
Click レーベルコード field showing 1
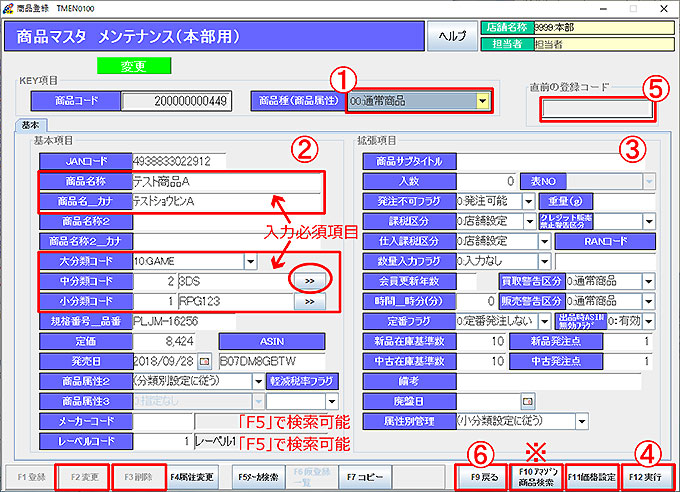tap(163, 441)
